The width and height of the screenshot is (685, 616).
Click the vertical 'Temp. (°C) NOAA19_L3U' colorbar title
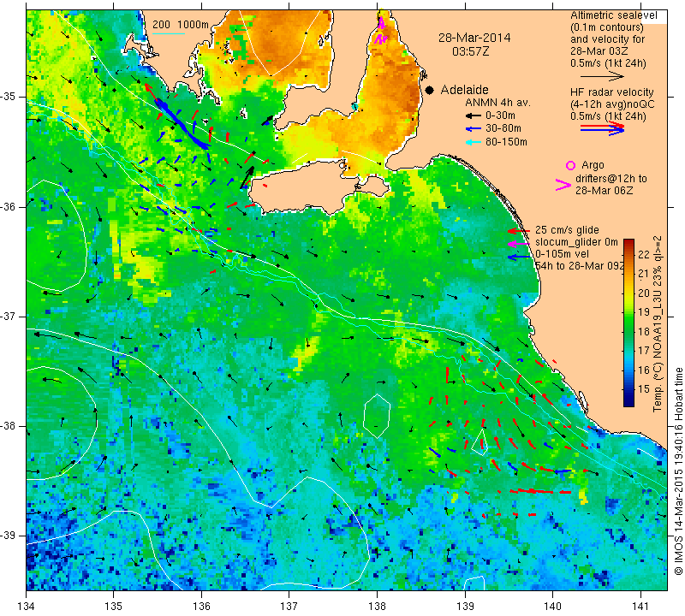tap(658, 324)
